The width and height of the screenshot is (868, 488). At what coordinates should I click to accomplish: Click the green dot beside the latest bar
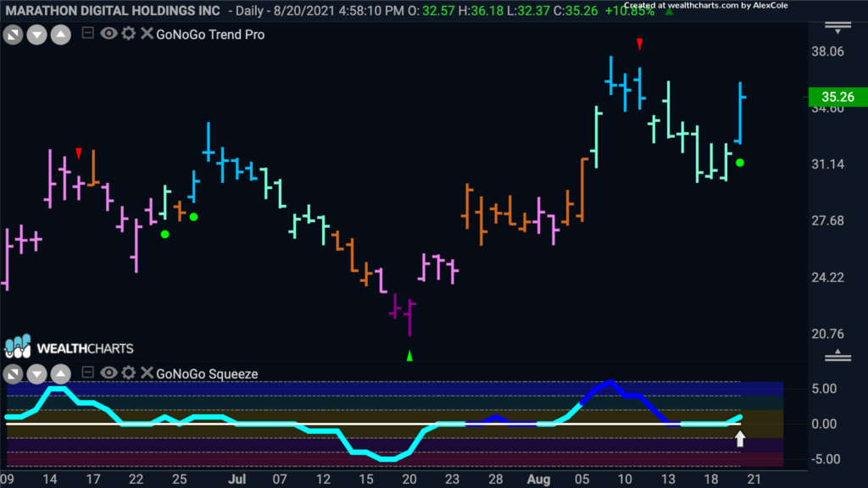point(740,164)
